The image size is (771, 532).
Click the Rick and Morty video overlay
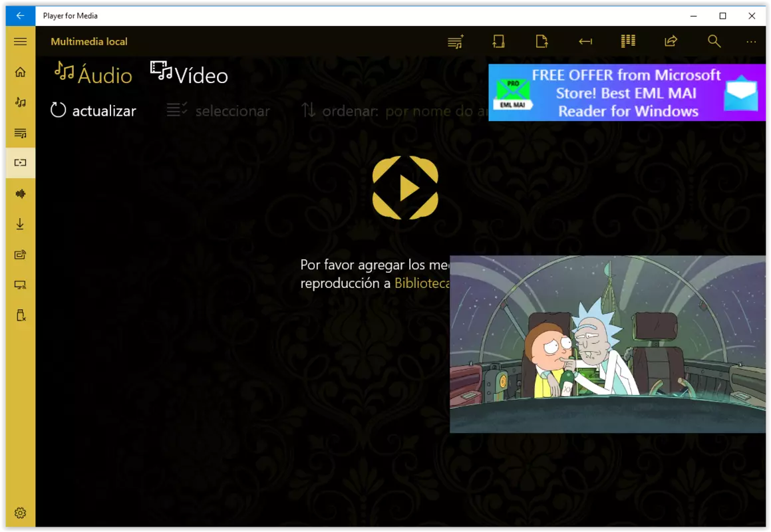[x=608, y=344]
